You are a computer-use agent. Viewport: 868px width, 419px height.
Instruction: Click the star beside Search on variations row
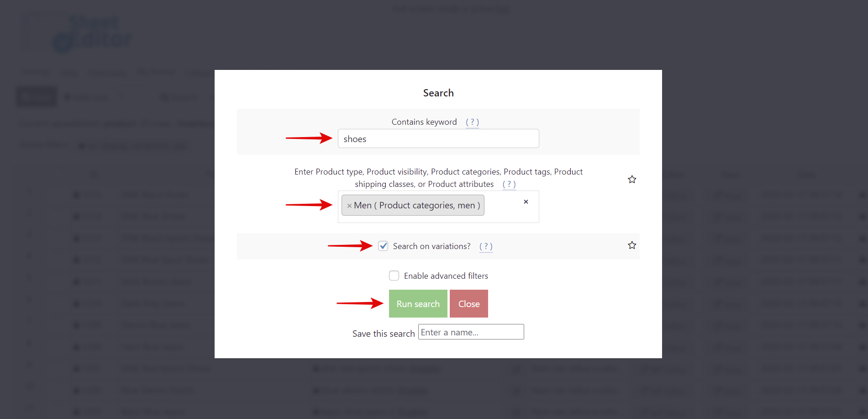pos(632,245)
